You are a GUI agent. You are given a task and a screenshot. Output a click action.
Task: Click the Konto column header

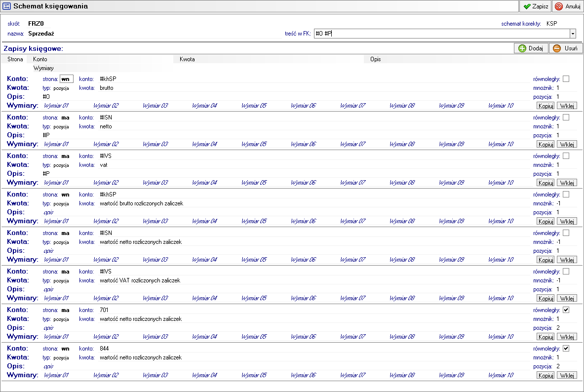[x=40, y=59]
